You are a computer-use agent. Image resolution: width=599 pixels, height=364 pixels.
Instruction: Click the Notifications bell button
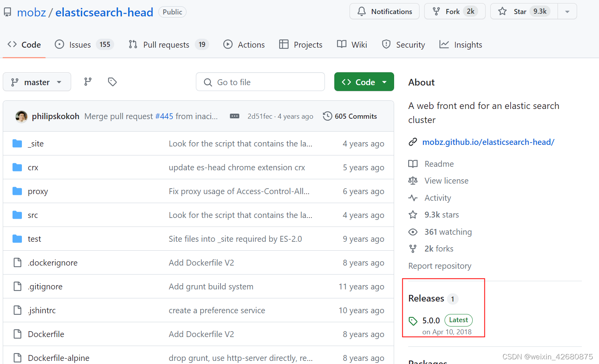(384, 11)
